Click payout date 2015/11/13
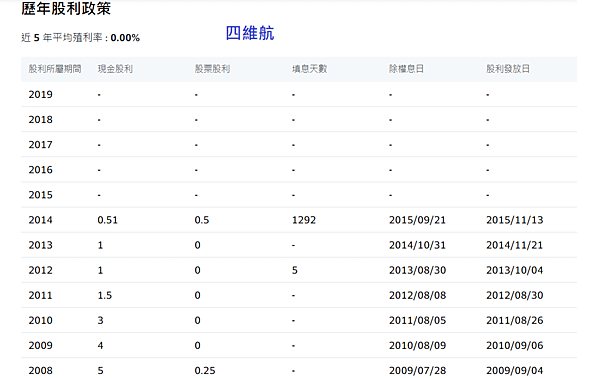This screenshot has width=600, height=378. pyautogui.click(x=515, y=220)
